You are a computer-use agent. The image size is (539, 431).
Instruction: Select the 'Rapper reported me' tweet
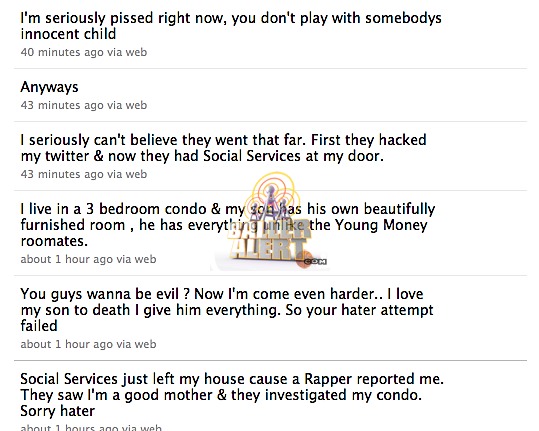(x=232, y=395)
